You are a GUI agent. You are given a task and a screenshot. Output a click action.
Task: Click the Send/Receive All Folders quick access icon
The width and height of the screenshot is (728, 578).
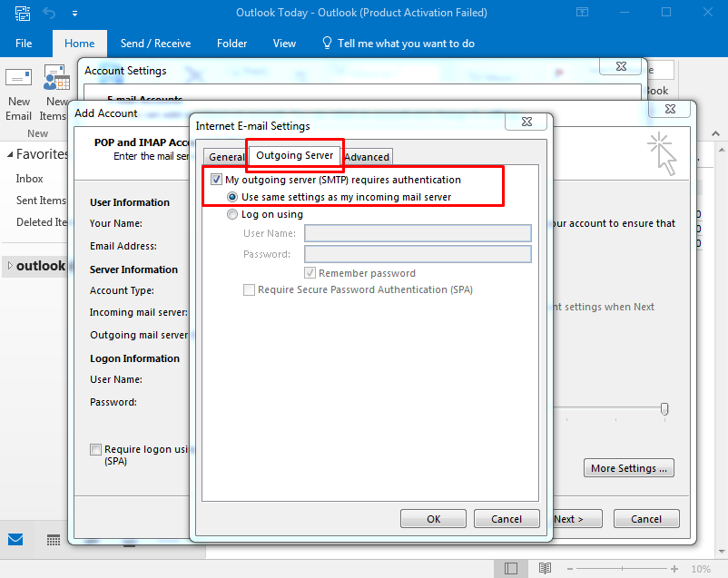23,13
